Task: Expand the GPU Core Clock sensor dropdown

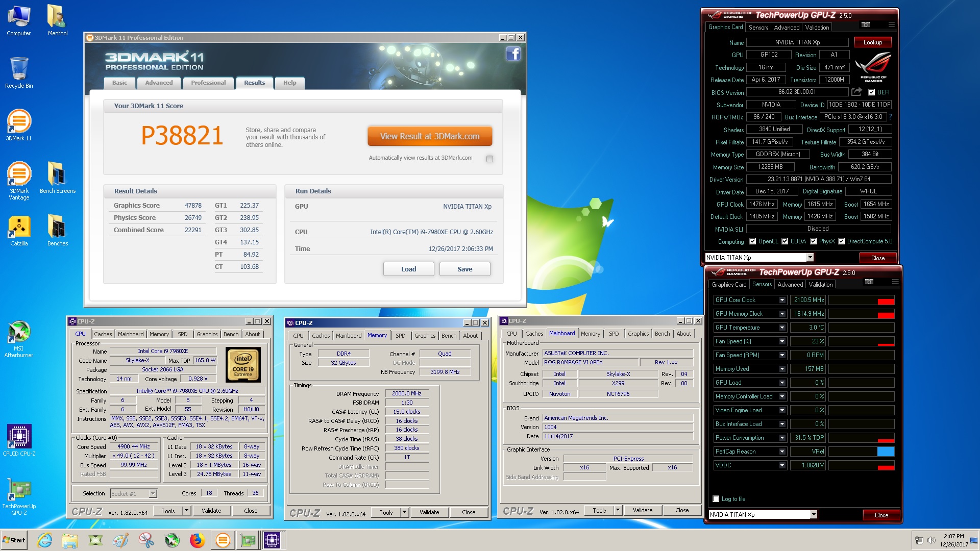Action: coord(782,300)
